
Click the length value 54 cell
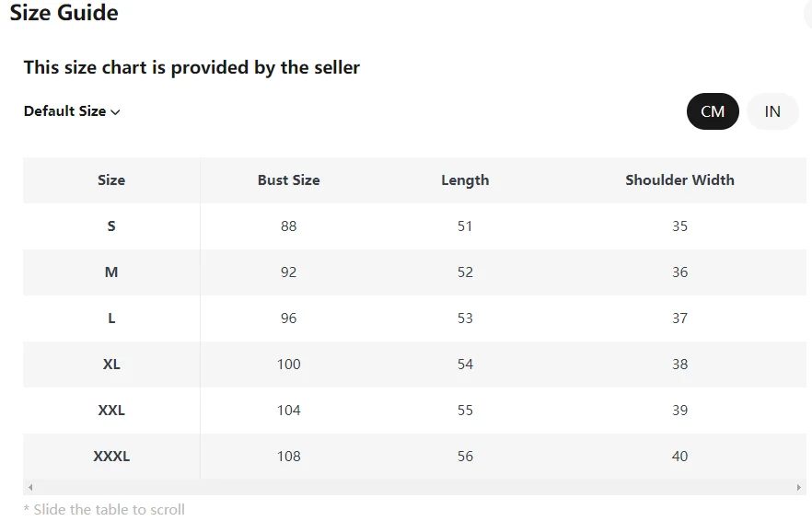pyautogui.click(x=465, y=365)
